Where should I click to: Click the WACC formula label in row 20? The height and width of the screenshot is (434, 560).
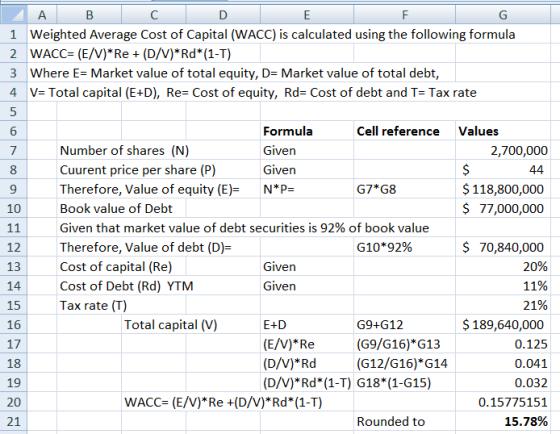coord(223,402)
